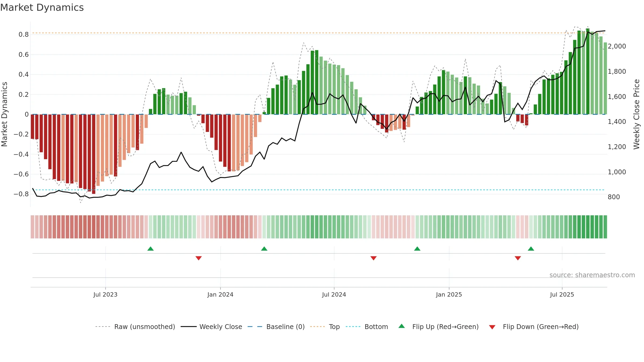Screen dimensions: 644x362
Task: Toggle the Weekly Close legend entry
Action: (x=211, y=327)
